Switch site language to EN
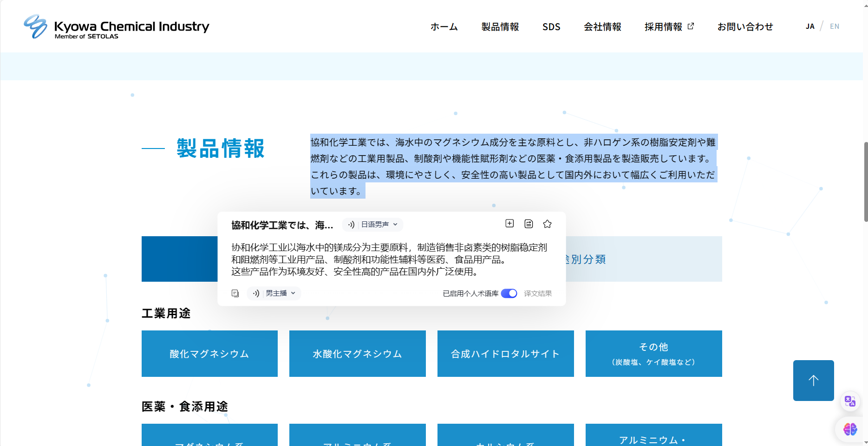 coord(835,26)
